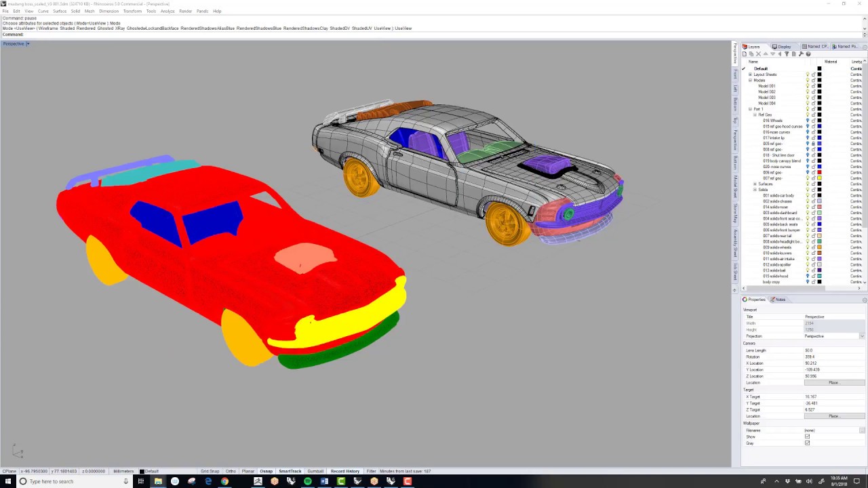
Task: Click the Filter status bar button
Action: pyautogui.click(x=371, y=471)
